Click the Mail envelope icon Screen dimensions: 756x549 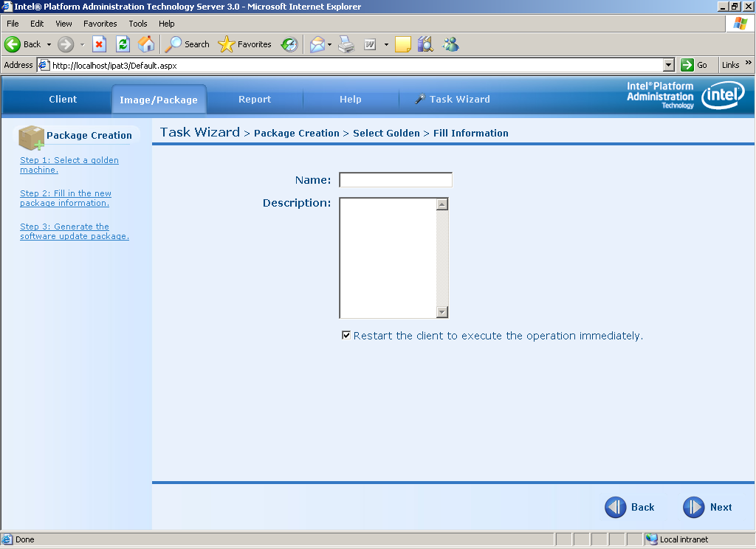coord(317,44)
